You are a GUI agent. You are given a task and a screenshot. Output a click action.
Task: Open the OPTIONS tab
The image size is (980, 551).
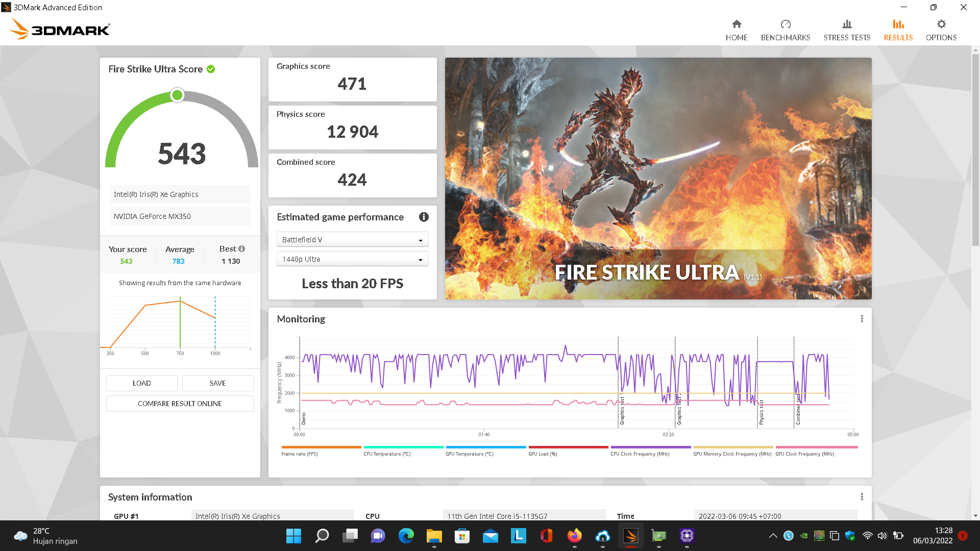tap(941, 30)
